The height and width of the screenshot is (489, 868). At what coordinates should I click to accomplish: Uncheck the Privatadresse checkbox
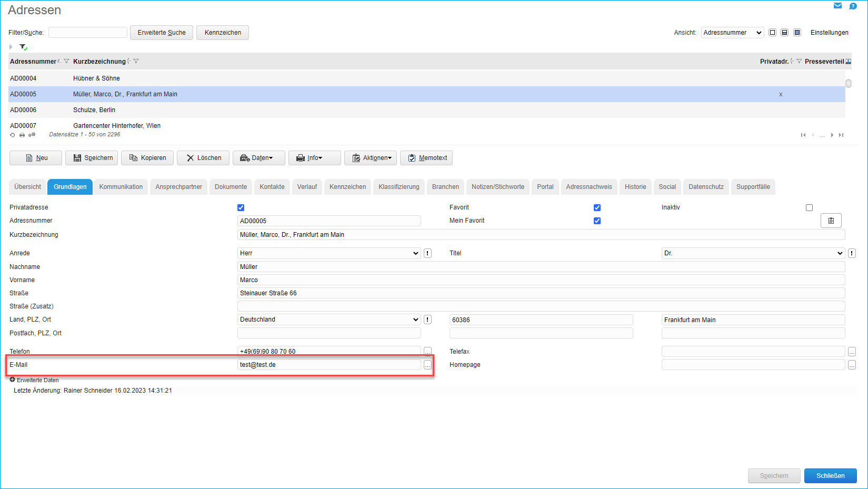241,207
